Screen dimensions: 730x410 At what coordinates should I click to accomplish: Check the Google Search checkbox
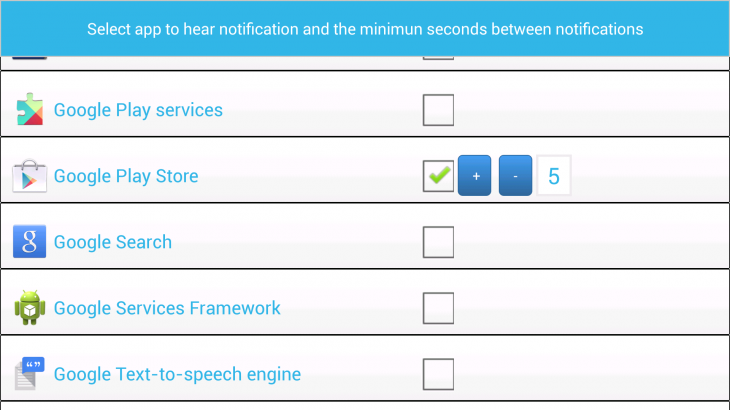pos(438,242)
